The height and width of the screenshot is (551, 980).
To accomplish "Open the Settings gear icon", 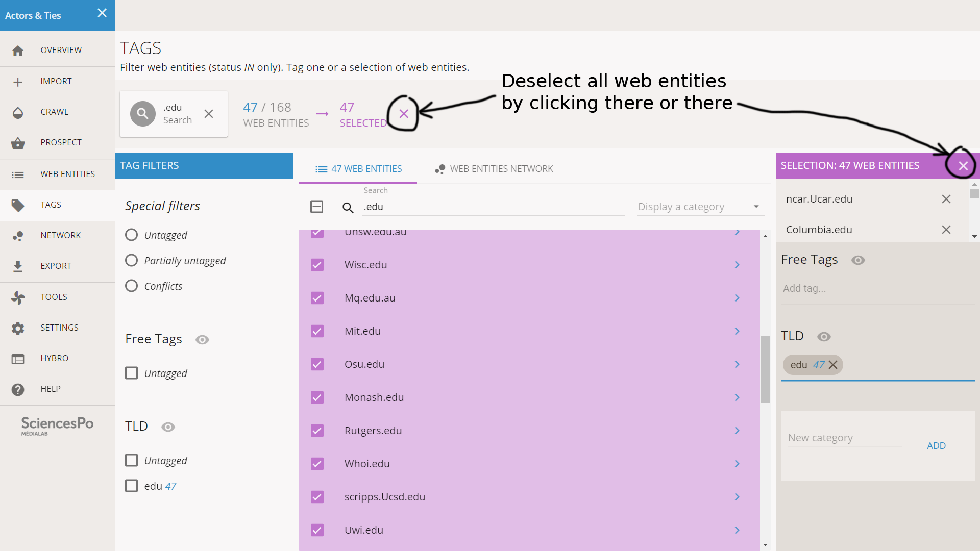I will pyautogui.click(x=18, y=328).
